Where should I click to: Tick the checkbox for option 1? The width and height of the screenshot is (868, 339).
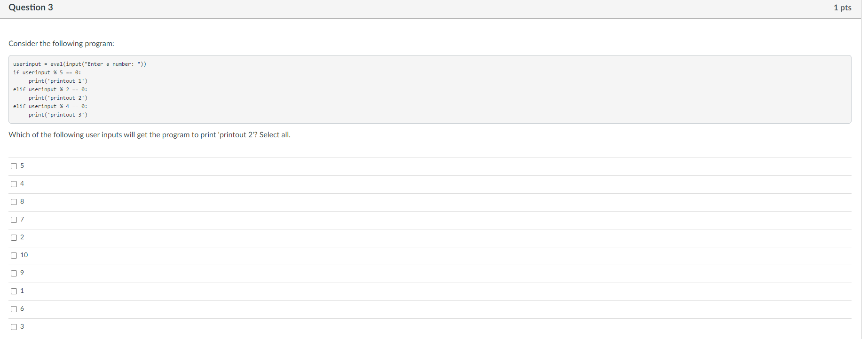(14, 291)
